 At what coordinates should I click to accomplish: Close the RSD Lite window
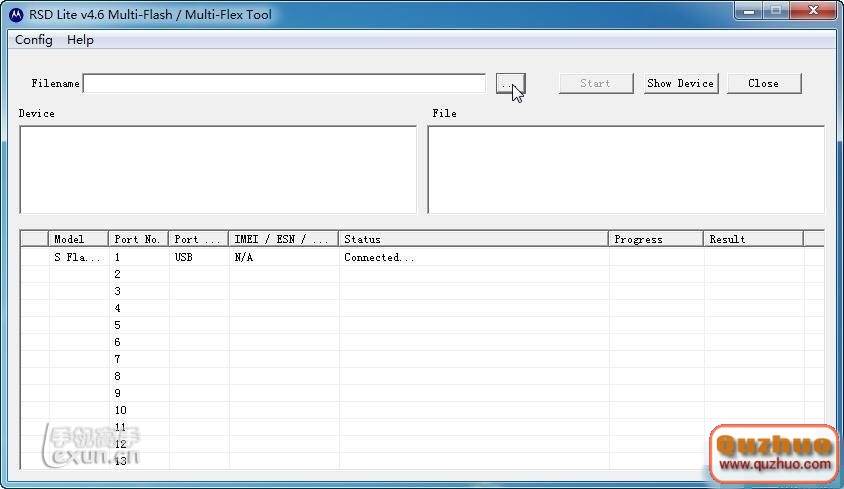click(813, 11)
